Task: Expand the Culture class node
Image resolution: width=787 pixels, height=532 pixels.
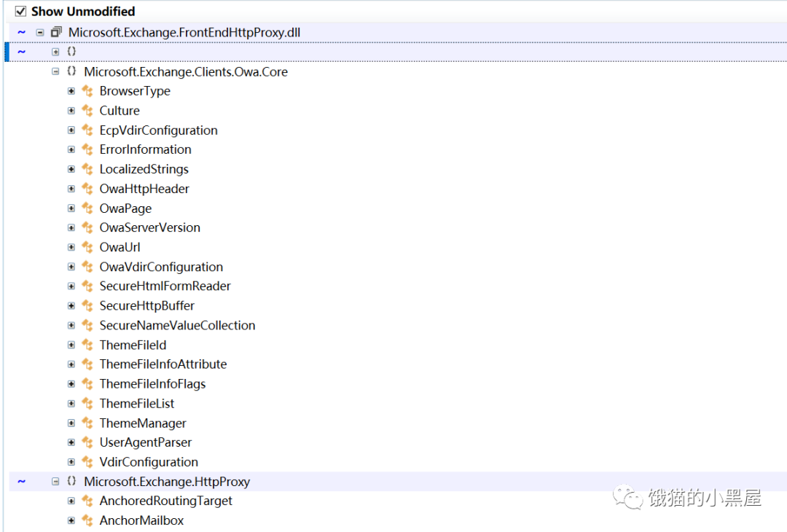Action: pyautogui.click(x=71, y=111)
